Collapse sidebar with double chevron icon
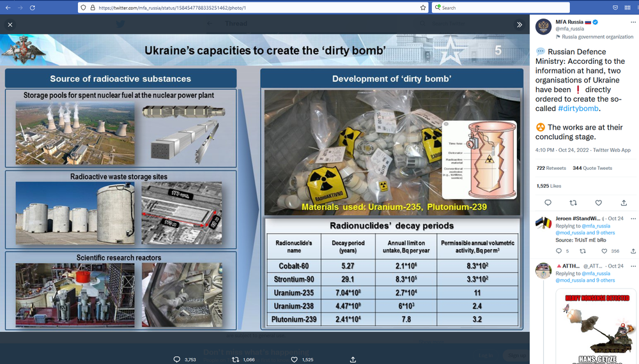This screenshot has height=364, width=639. 519,25
